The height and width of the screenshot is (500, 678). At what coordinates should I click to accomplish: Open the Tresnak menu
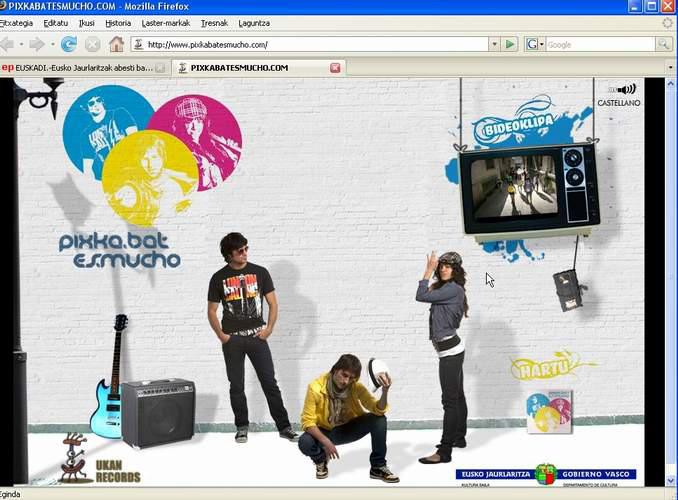tap(214, 23)
